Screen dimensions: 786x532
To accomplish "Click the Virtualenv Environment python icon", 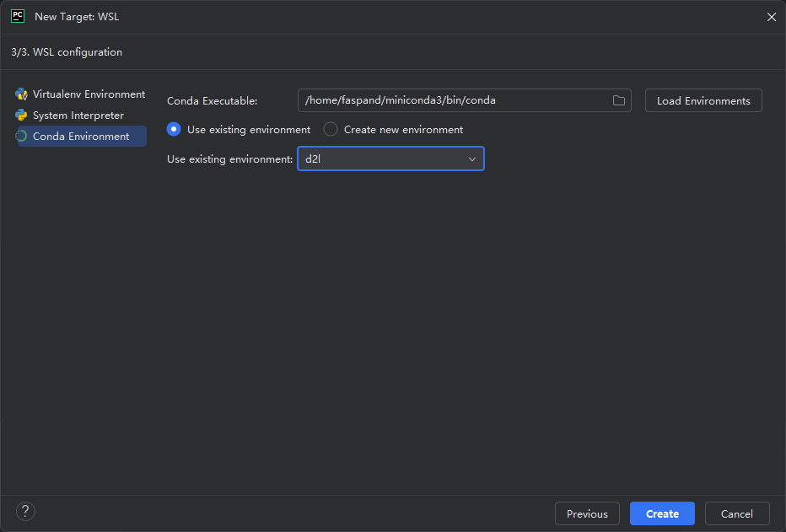I will click(x=21, y=94).
